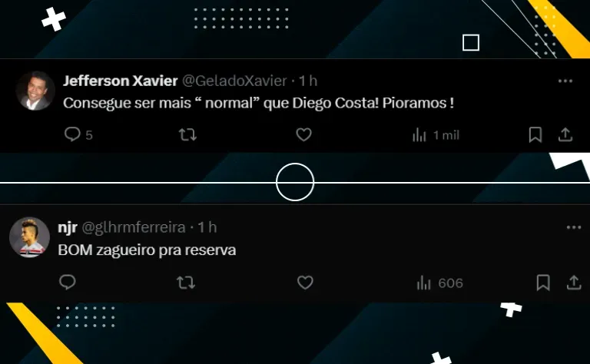Open Jefferson Xavier display name link

[121, 81]
